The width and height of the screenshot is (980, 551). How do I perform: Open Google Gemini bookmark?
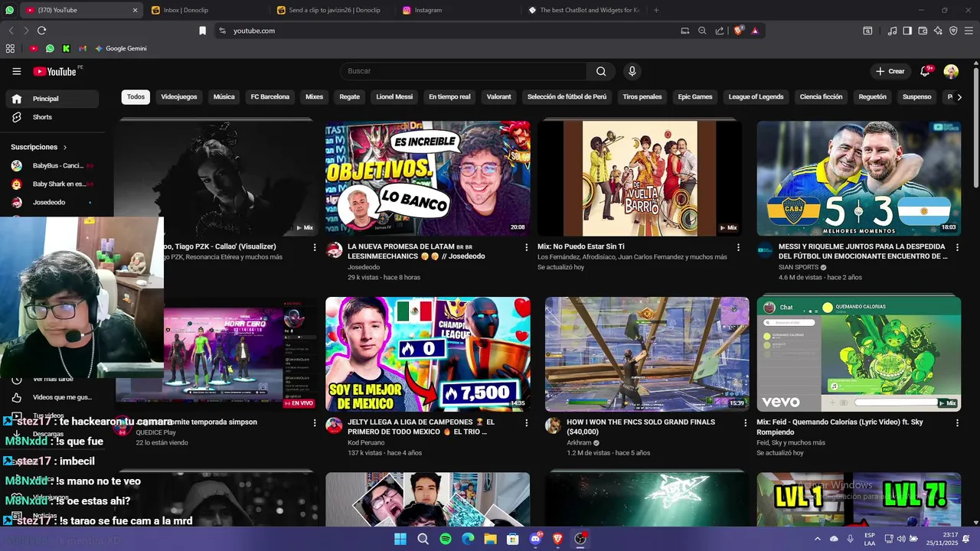point(120,48)
